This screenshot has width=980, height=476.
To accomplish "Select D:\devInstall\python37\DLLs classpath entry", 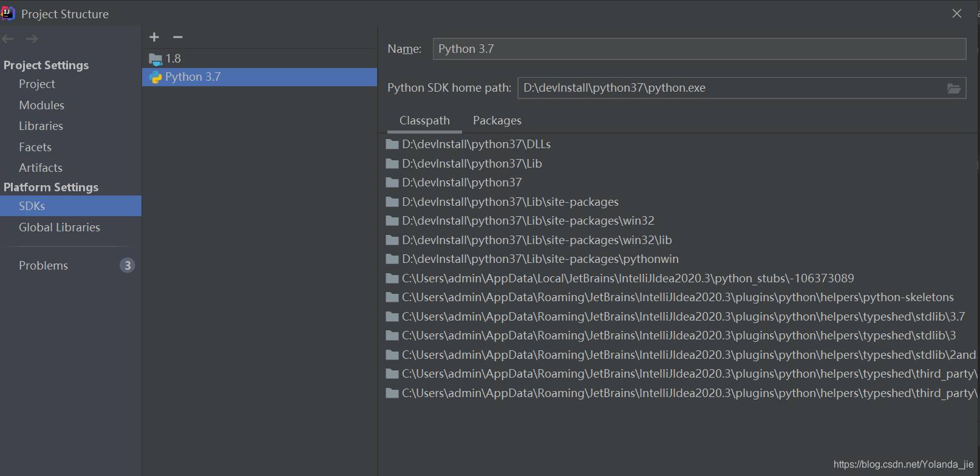I will point(476,144).
